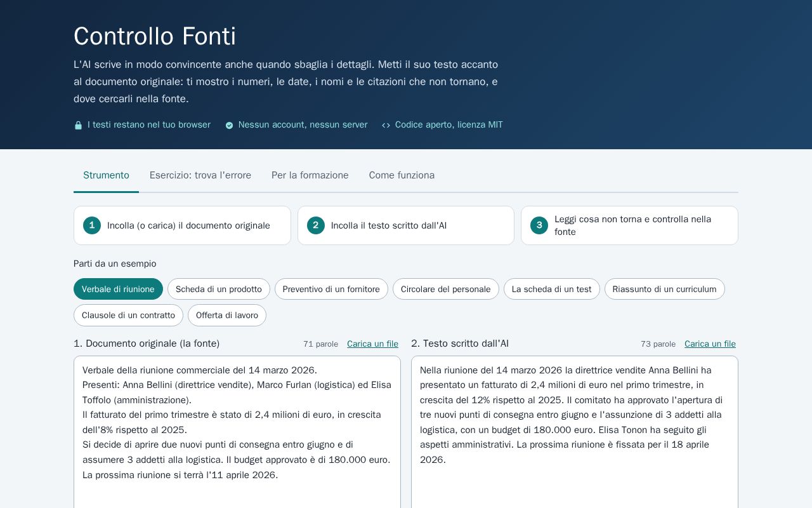The width and height of the screenshot is (812, 508).
Task: Go to the 'Come funziona' tab
Action: [x=402, y=175]
